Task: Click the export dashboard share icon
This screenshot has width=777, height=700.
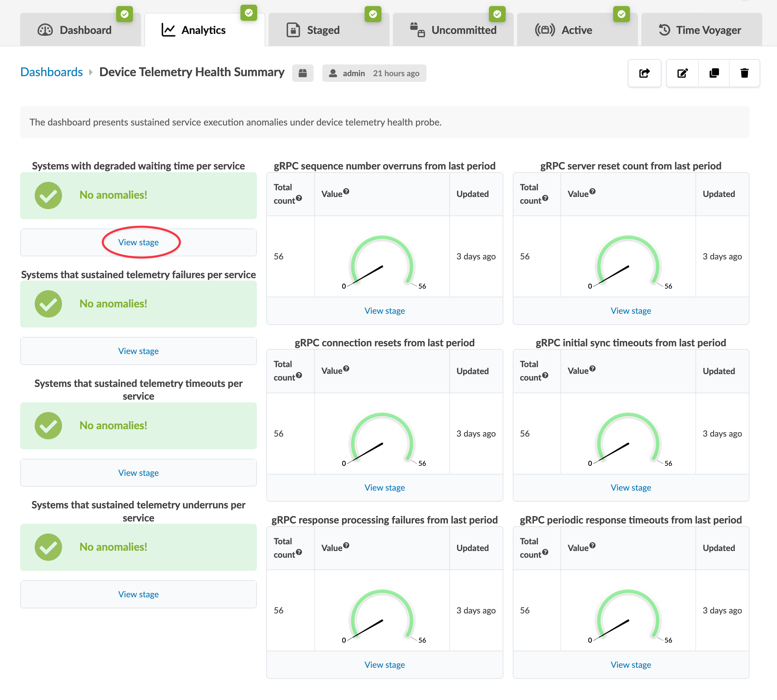Action: [644, 73]
